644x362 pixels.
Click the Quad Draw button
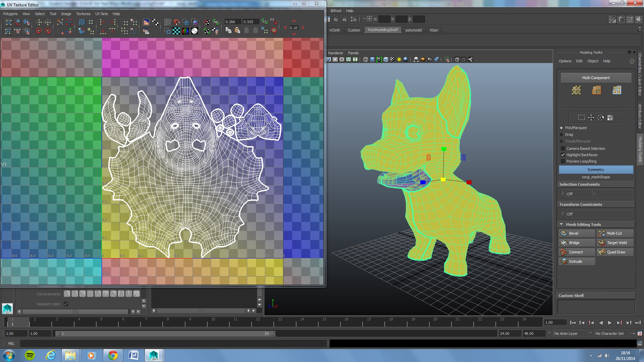(615, 252)
